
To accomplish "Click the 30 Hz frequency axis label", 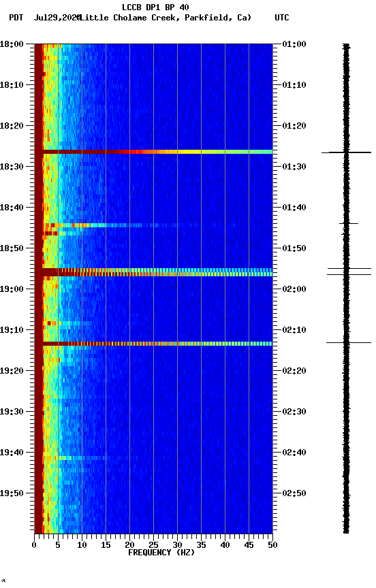I will [x=177, y=546].
